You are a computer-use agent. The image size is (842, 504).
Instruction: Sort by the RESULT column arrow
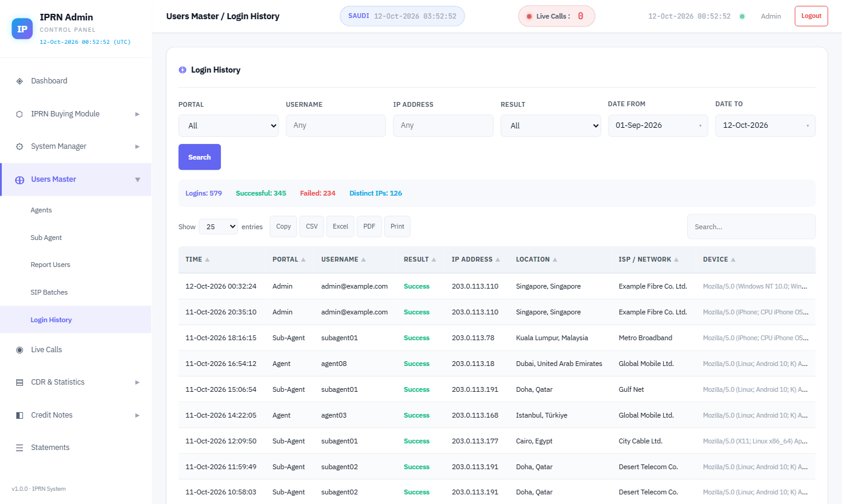click(434, 260)
